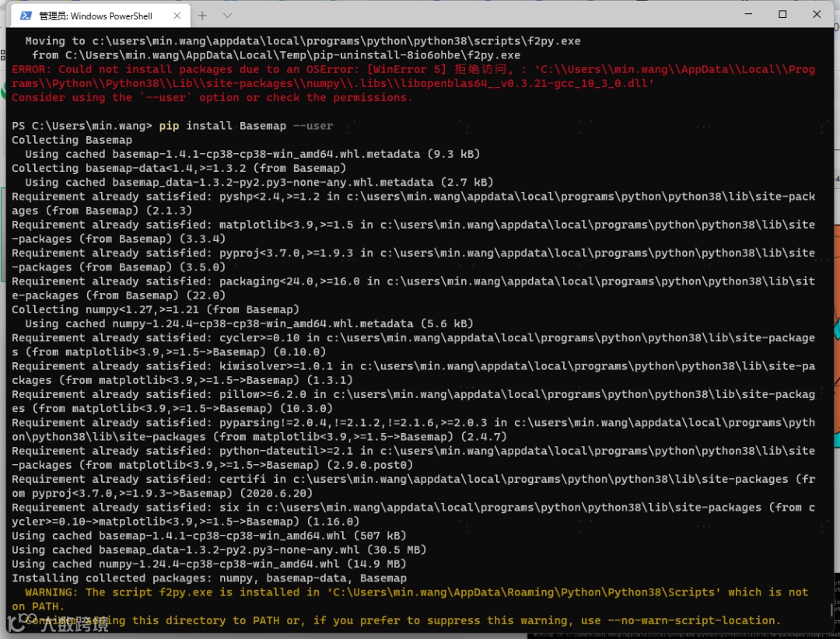Click the terminal scrollbar thumb

(x=831, y=609)
